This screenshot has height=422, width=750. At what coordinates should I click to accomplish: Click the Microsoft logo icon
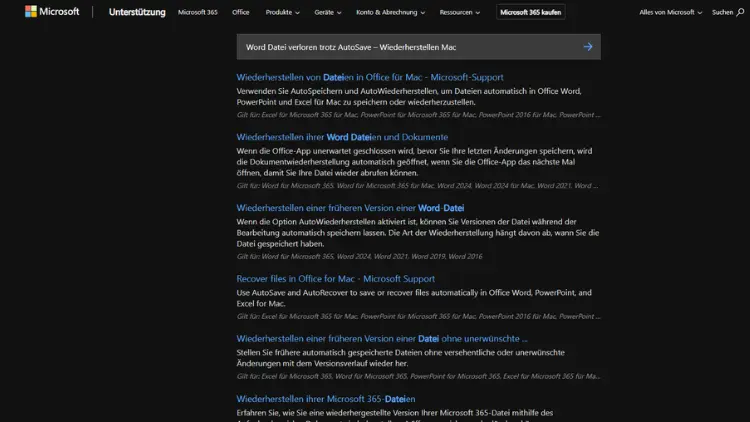click(31, 12)
